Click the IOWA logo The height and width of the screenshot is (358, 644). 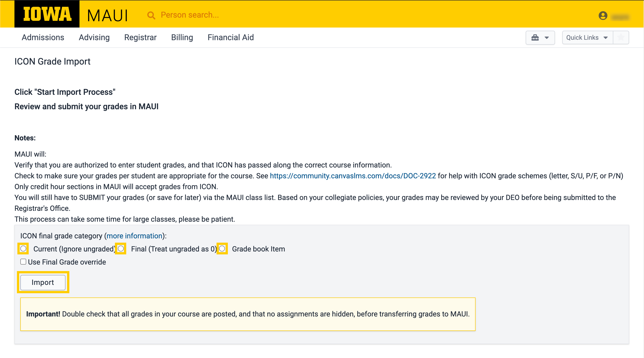point(47,14)
